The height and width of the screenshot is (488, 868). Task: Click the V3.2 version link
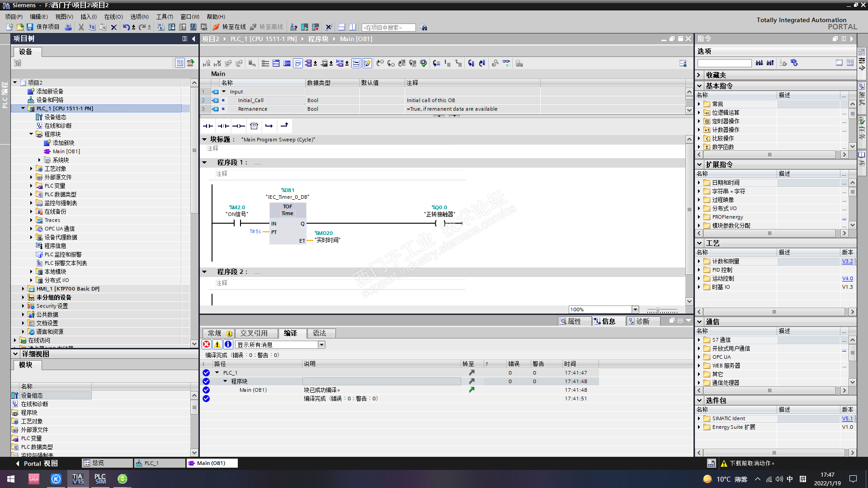847,261
